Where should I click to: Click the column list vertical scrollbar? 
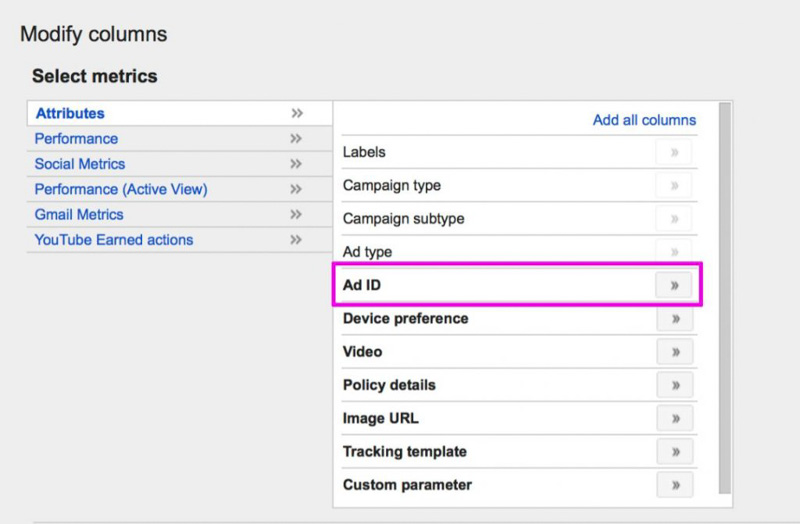point(725,300)
